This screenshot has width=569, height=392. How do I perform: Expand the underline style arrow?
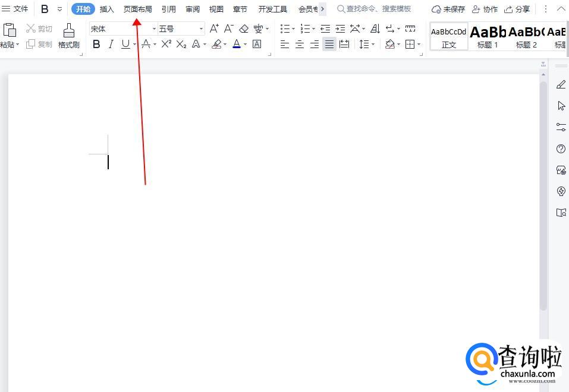pyautogui.click(x=134, y=44)
